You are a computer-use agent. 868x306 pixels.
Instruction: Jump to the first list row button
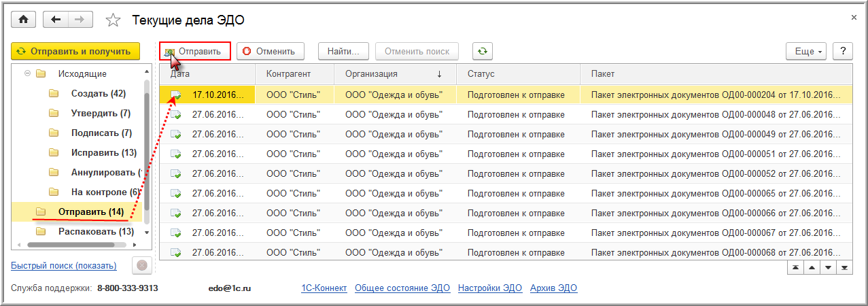tap(795, 267)
